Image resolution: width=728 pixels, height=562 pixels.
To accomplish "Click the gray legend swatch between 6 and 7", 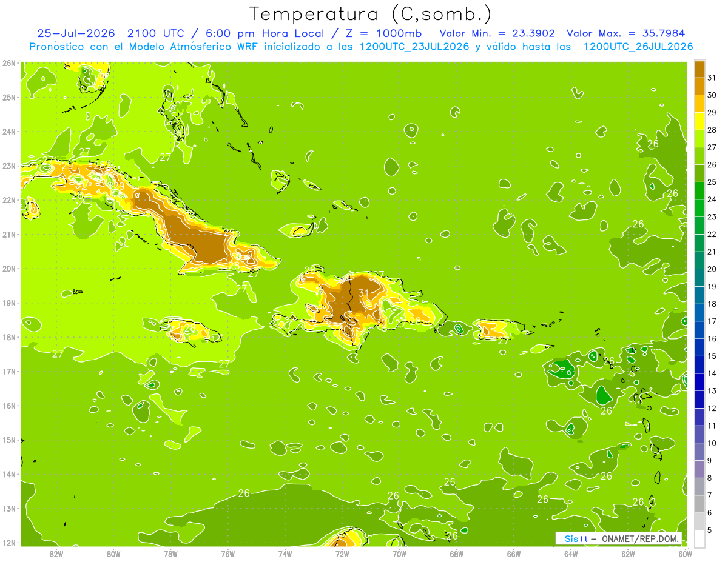I will pyautogui.click(x=699, y=504).
